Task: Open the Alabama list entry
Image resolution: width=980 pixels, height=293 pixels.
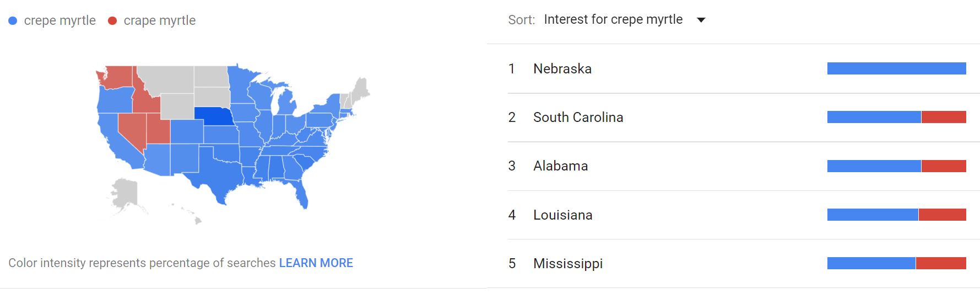Action: (560, 166)
